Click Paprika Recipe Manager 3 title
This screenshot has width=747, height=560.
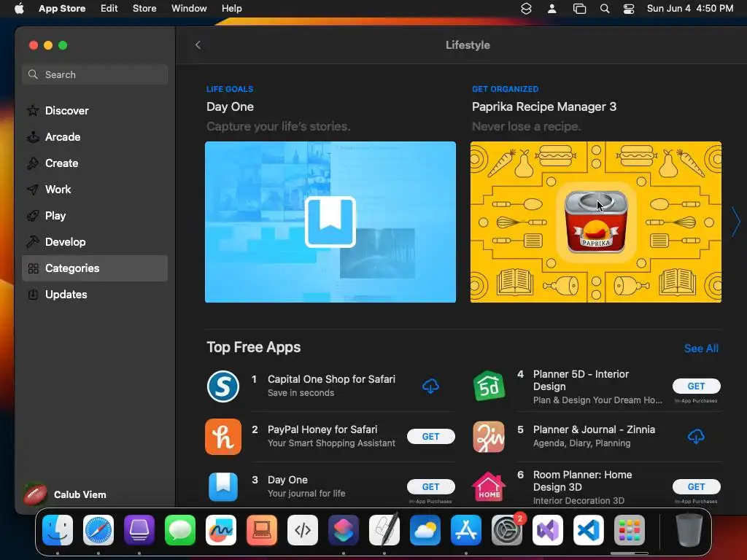544,106
